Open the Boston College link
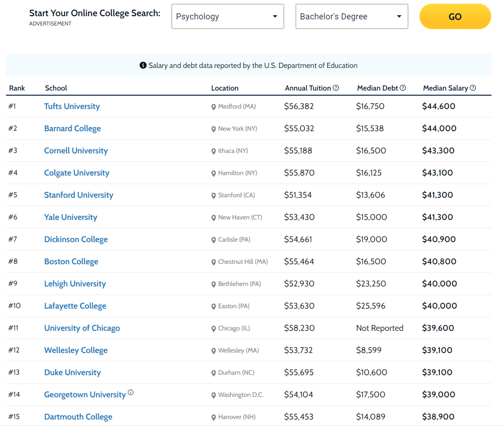Image resolution: width=504 pixels, height=426 pixels. pyautogui.click(x=71, y=262)
